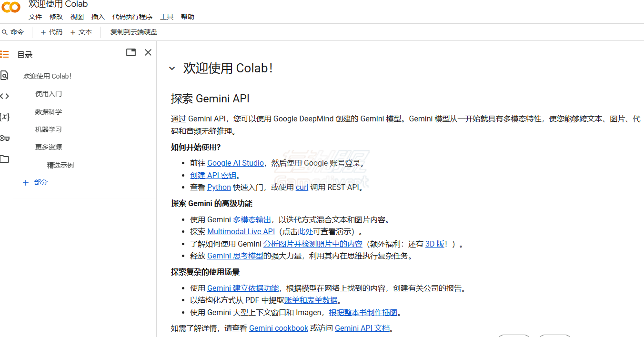Screen dimensions: 644x337
Task: Open the 代码执行程序 menu
Action: 132,17
